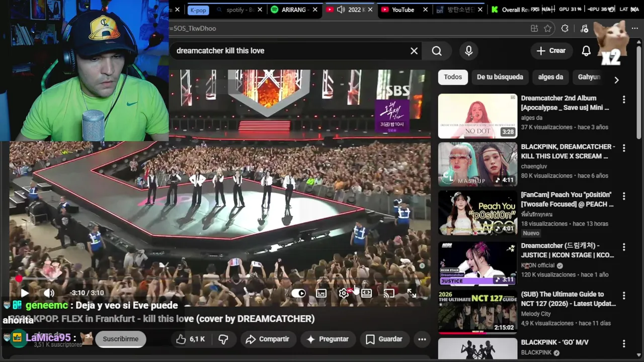This screenshot has width=644, height=362.
Task: Start voice search with the microphone
Action: coord(468,51)
